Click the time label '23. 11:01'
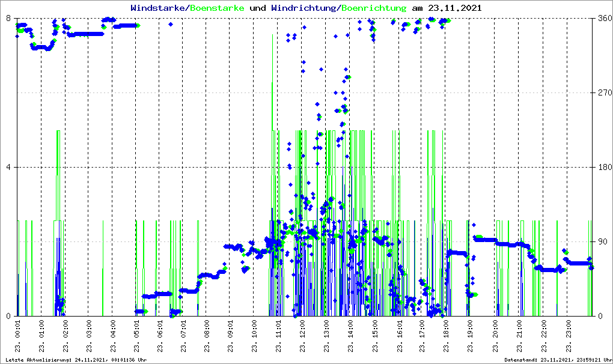613x364 pixels. (278, 336)
